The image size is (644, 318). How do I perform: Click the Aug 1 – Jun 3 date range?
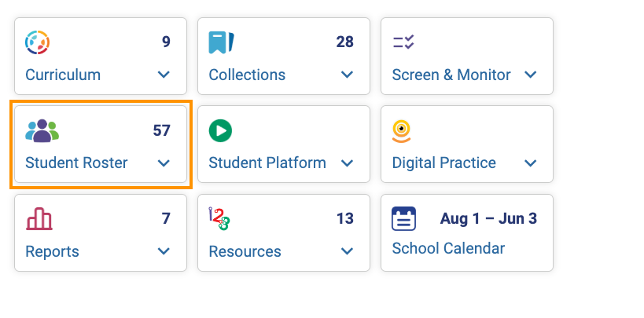[x=488, y=219]
